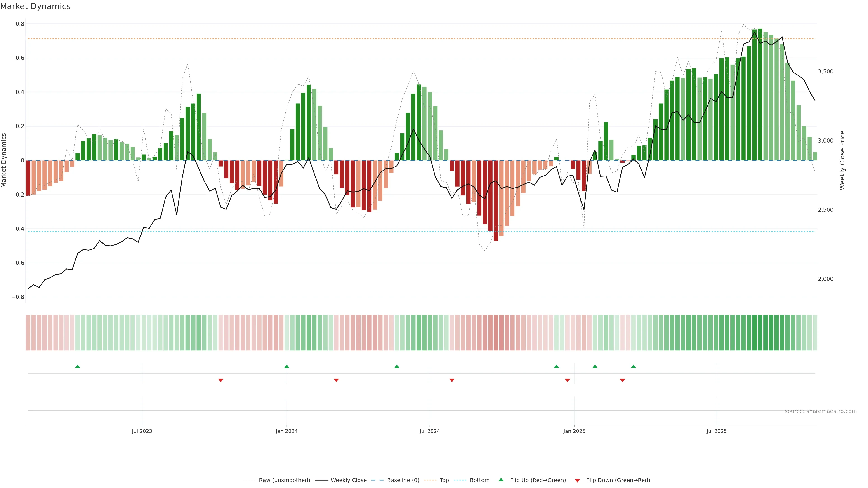Click the Weekly Close Price axis title
This screenshot has width=868, height=488.
(842, 160)
